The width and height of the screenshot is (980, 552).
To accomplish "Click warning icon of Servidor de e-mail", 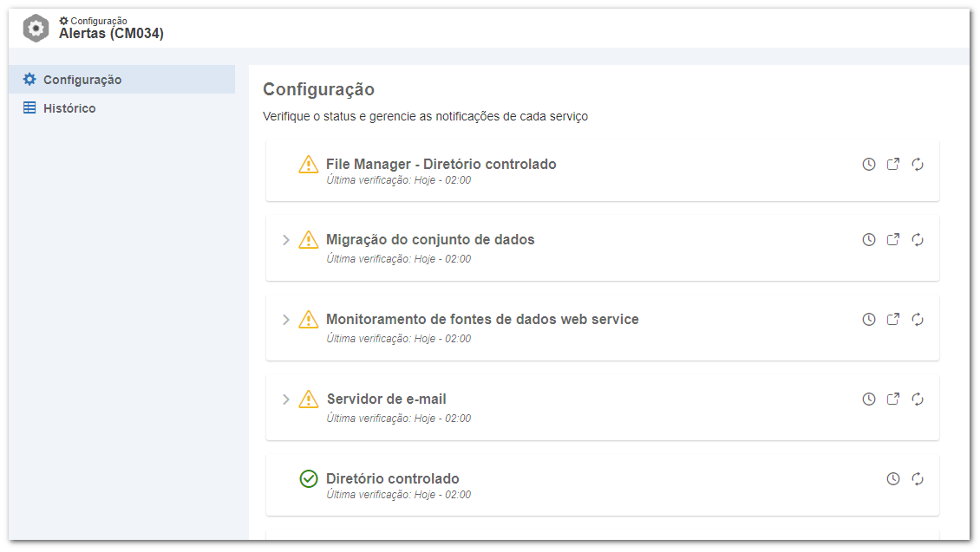I will click(x=308, y=399).
